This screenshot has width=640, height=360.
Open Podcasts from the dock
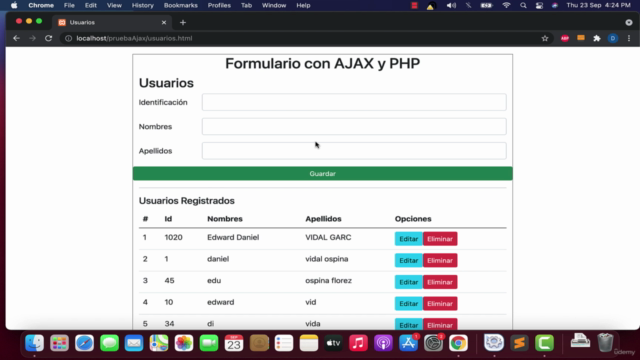383,343
